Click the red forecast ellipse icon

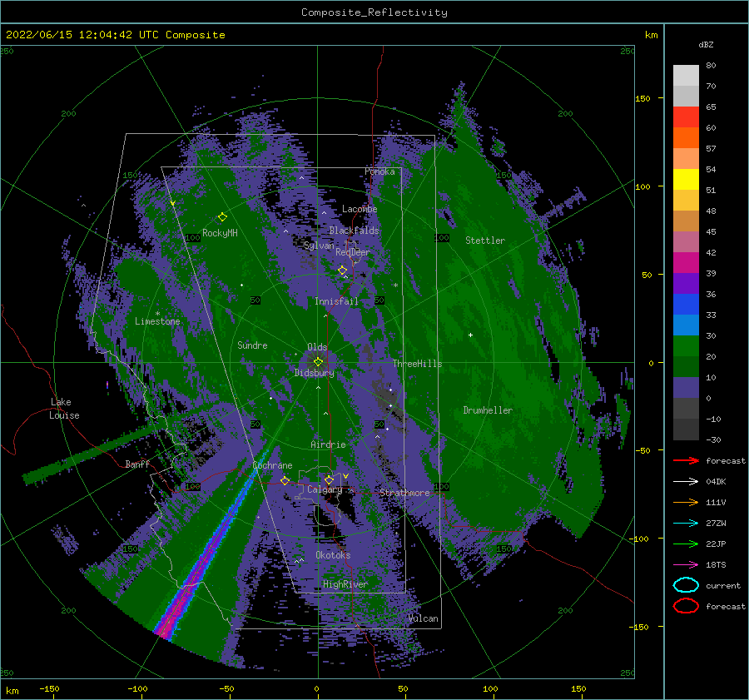click(x=686, y=606)
